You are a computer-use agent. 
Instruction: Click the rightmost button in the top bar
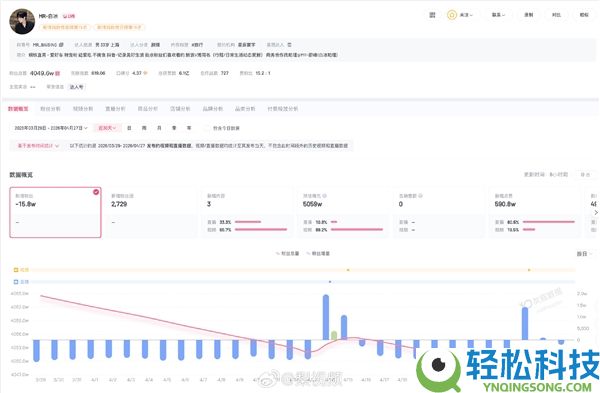584,15
